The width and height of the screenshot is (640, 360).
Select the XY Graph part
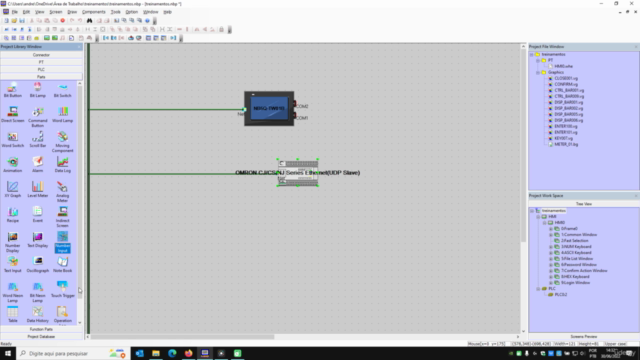coord(13,190)
